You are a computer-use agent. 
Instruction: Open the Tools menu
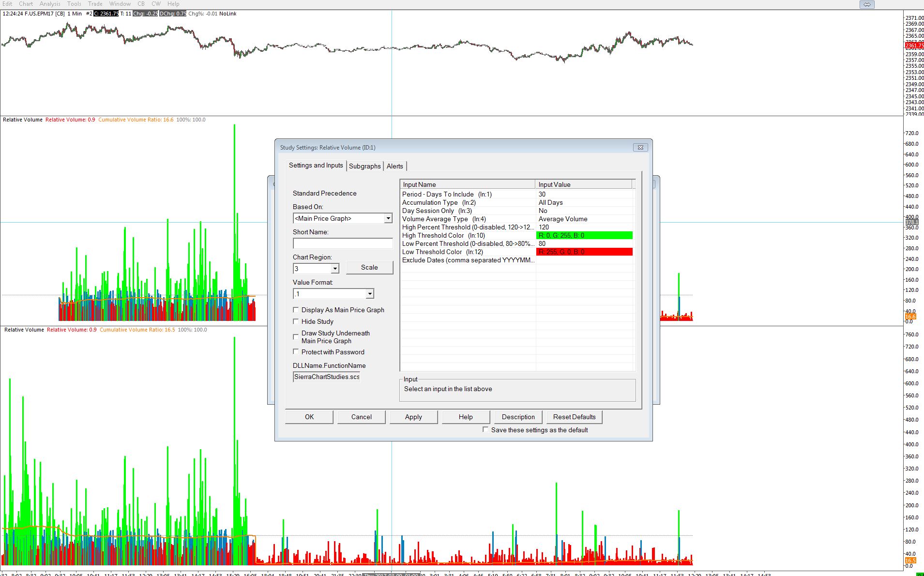[74, 4]
